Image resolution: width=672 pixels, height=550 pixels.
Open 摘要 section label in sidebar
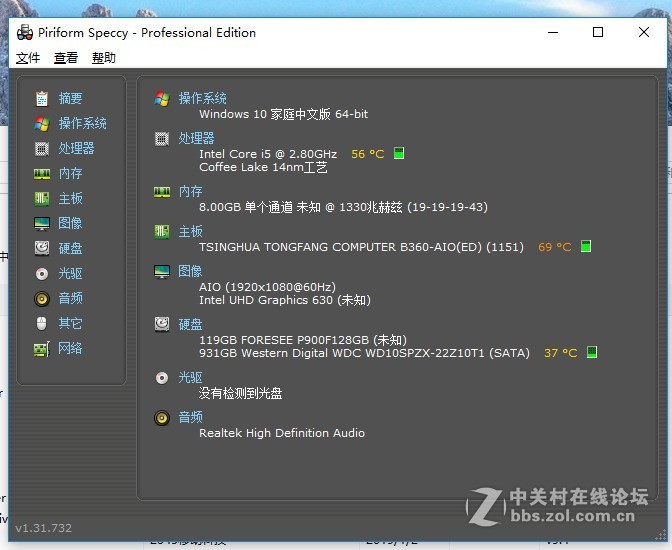pyautogui.click(x=70, y=99)
